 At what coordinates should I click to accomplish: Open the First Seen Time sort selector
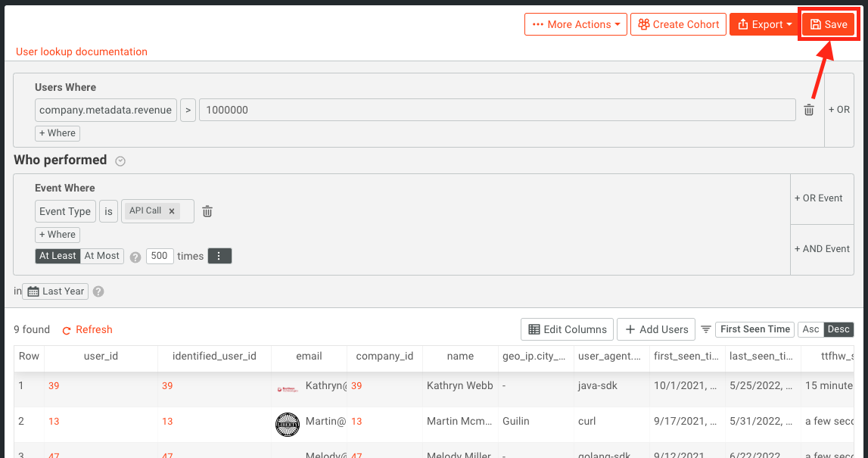pyautogui.click(x=755, y=329)
